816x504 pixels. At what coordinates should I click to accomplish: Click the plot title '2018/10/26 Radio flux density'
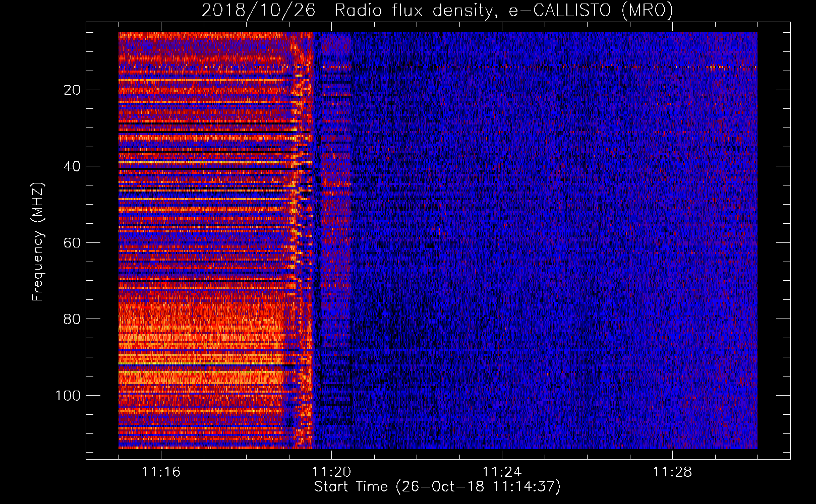(437, 10)
